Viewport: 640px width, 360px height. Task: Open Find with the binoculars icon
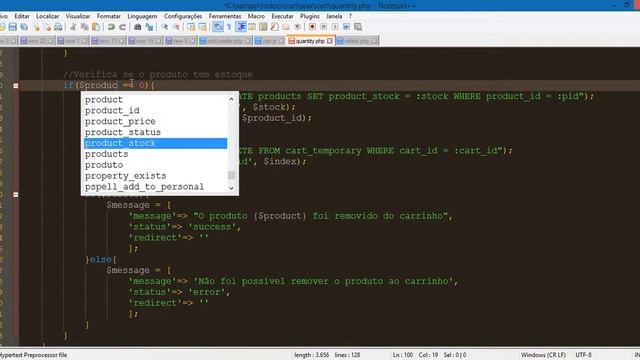click(138, 27)
